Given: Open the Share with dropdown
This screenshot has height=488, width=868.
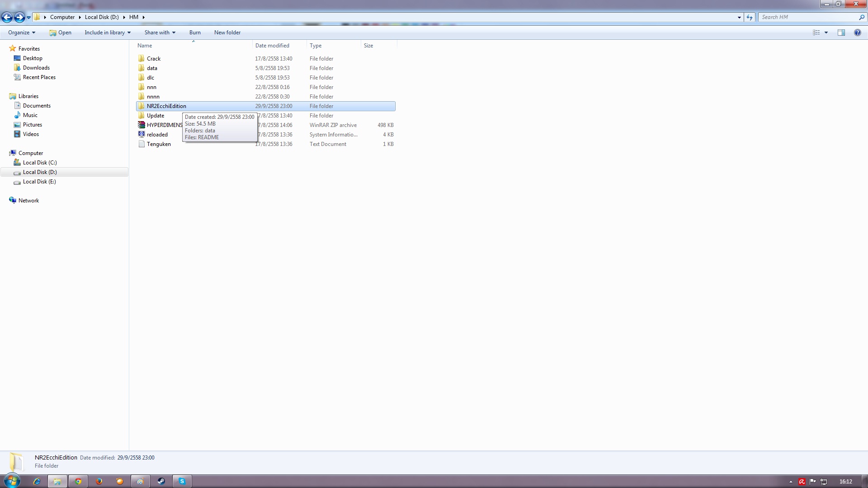Looking at the screenshot, I should [x=160, y=33].
